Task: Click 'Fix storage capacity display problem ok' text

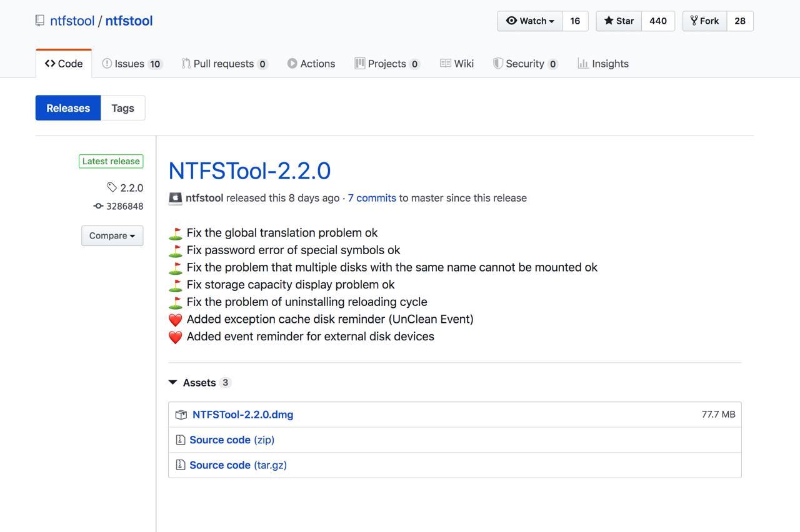Action: tap(291, 285)
